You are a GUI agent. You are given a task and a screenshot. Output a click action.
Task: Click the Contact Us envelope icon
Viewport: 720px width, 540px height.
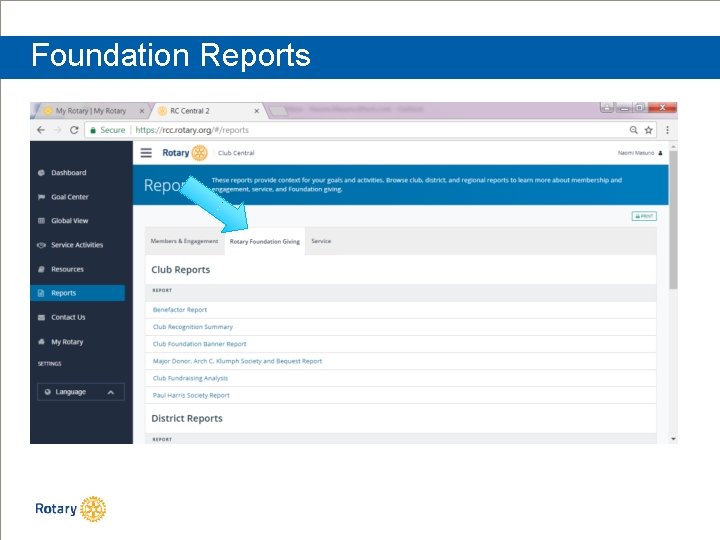[x=41, y=317]
